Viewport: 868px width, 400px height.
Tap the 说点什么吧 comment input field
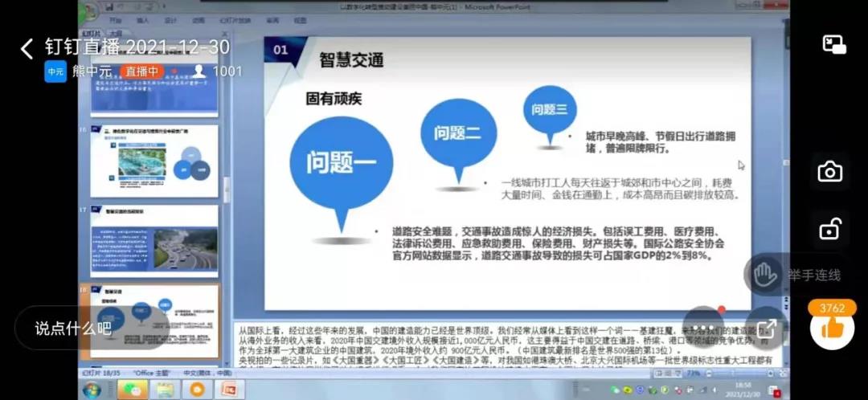tap(73, 328)
